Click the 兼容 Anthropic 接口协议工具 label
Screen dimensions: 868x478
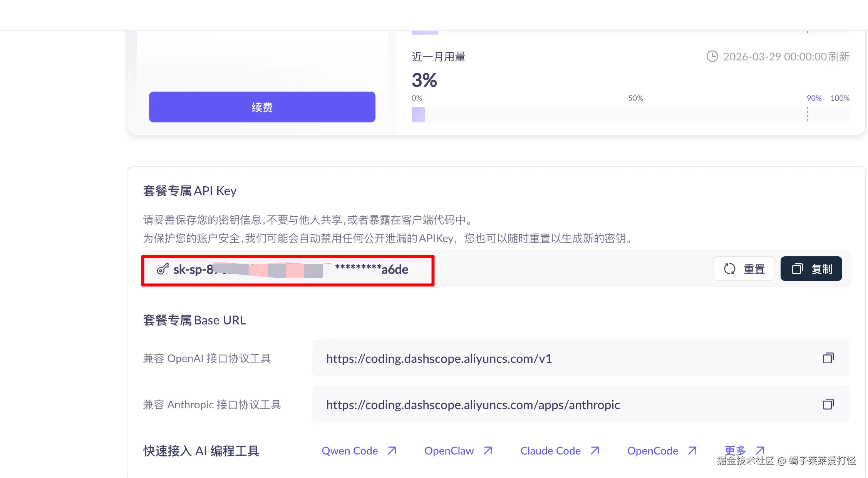[x=212, y=404]
